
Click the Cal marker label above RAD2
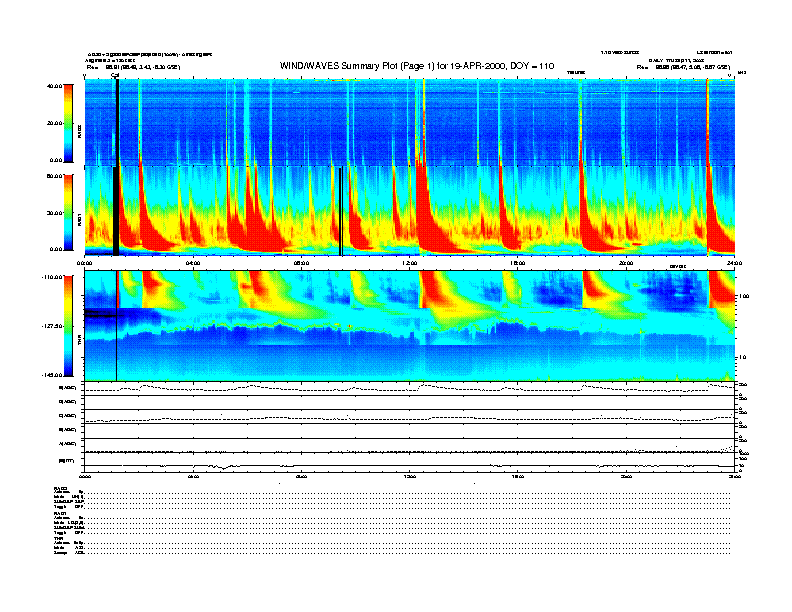115,76
